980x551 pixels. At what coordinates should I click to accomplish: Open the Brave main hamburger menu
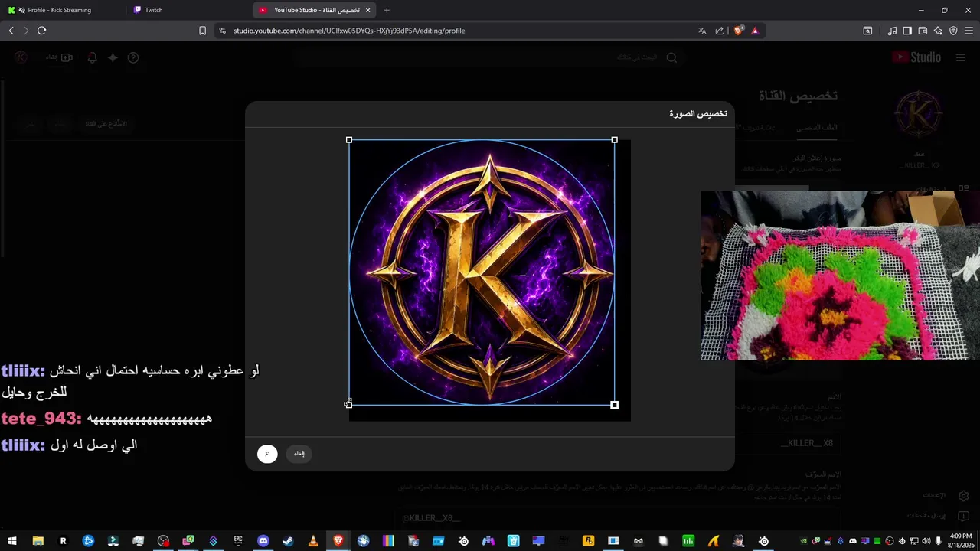[x=969, y=31]
